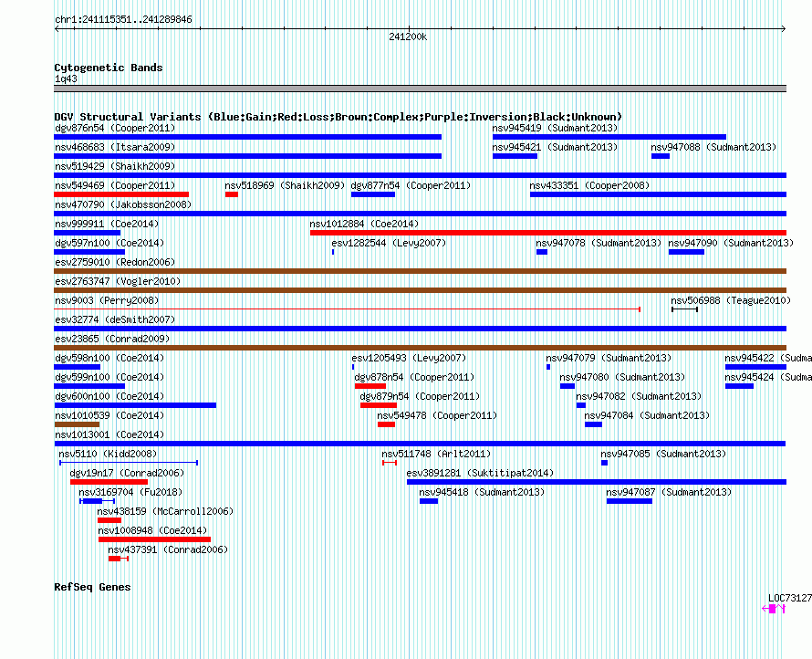Open the nsv1010539 (Coe2014) label
812x659 pixels.
click(x=109, y=415)
